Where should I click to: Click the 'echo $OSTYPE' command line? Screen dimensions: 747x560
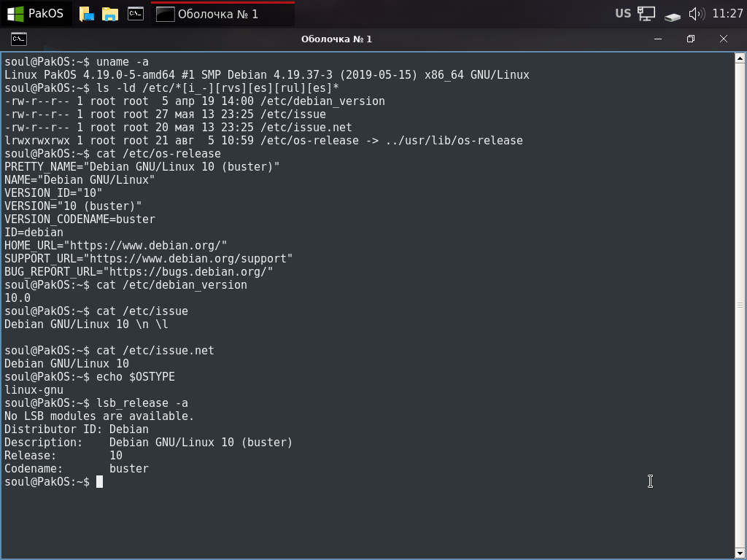tap(90, 377)
